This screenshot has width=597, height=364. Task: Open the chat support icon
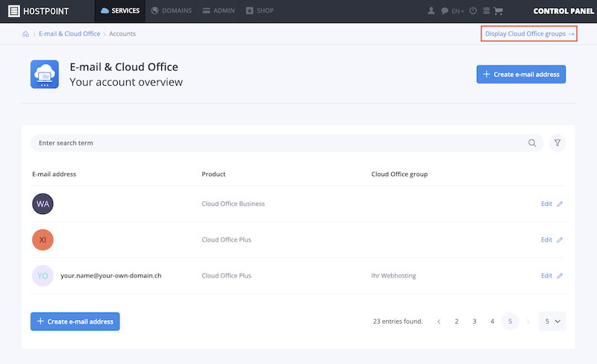point(444,11)
